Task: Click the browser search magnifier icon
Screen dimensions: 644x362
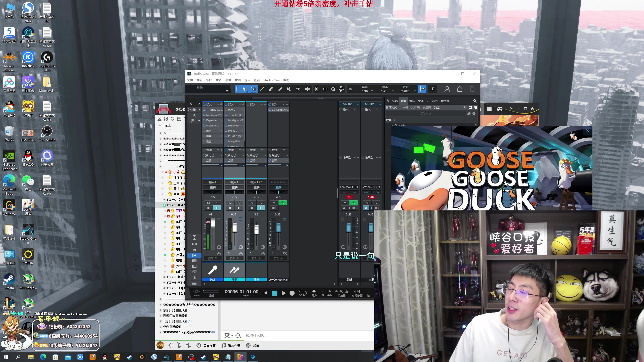Action: [x=475, y=101]
